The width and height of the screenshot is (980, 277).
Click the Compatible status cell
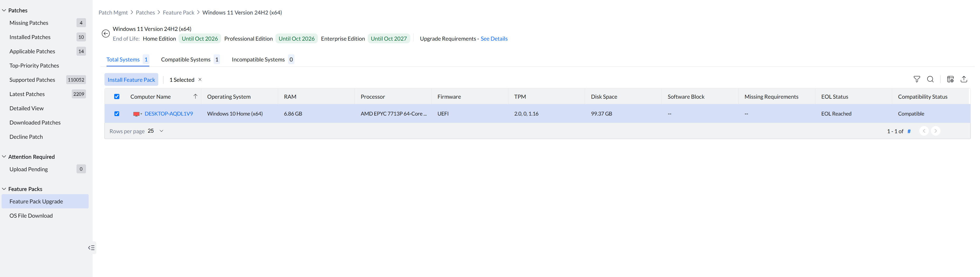point(911,114)
